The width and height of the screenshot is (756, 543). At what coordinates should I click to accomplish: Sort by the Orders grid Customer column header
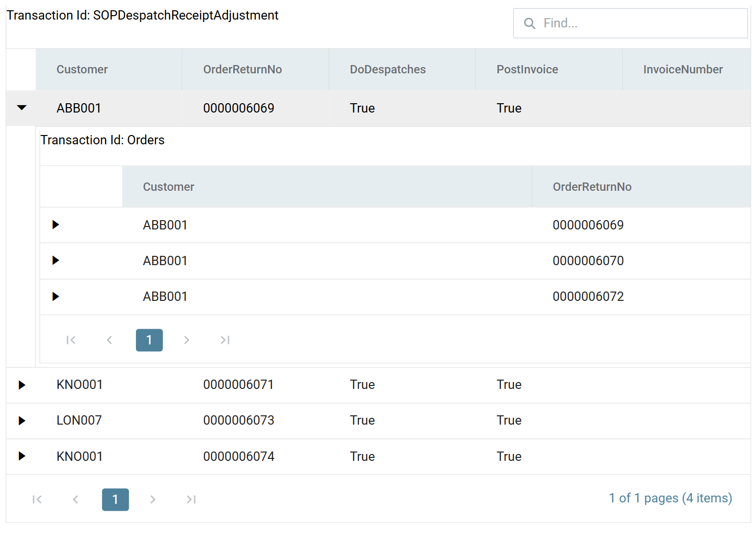(327, 187)
